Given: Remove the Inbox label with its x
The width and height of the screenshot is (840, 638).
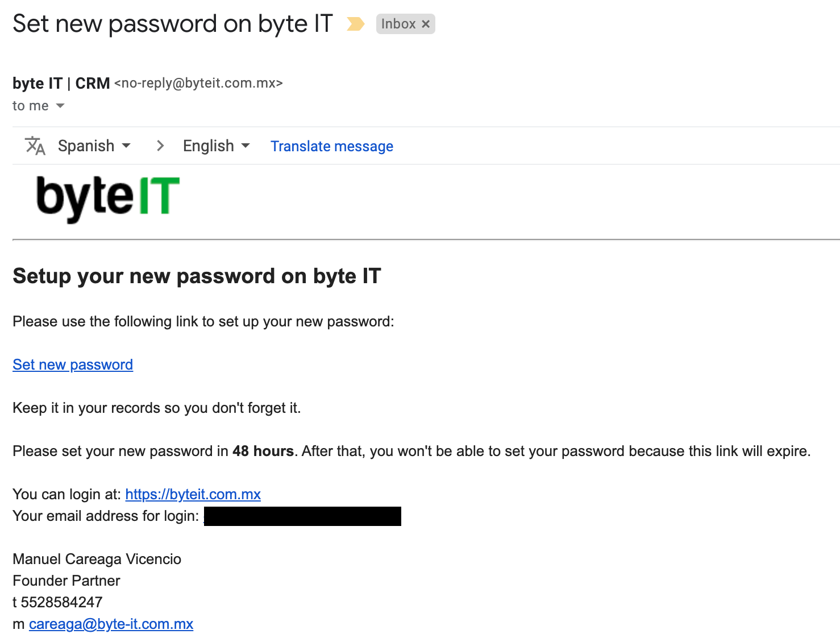Looking at the screenshot, I should click(x=426, y=24).
